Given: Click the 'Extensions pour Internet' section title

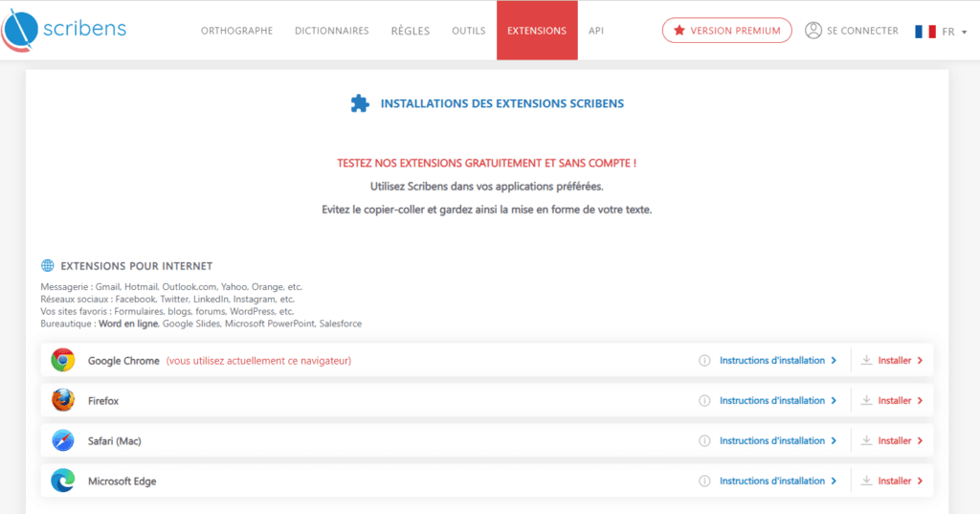Looking at the screenshot, I should [x=136, y=266].
